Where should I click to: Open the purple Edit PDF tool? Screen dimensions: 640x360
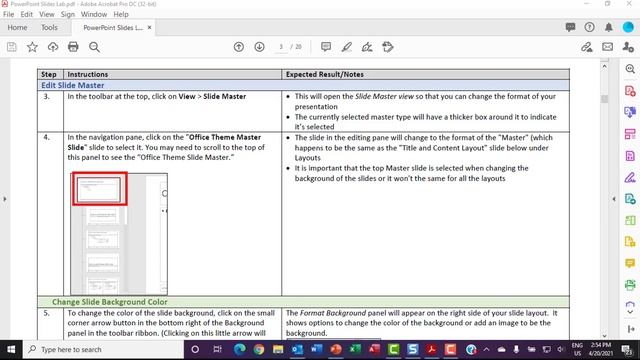tap(630, 156)
